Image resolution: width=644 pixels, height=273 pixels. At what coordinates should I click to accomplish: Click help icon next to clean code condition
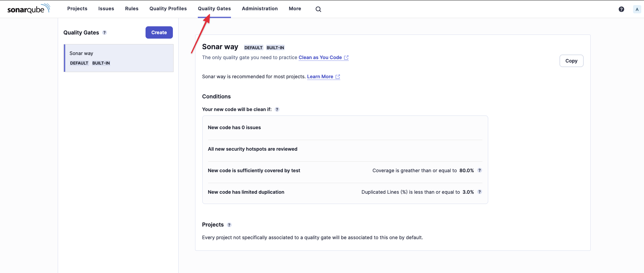[277, 110]
